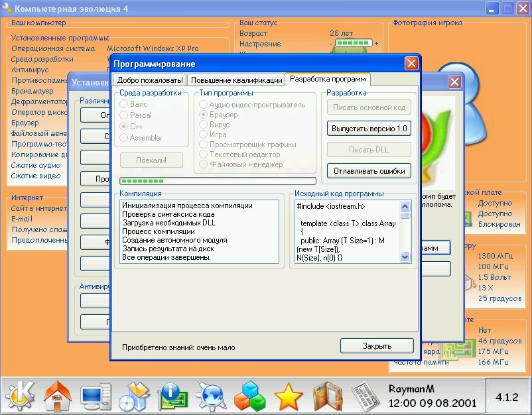Click the mood minus sign
532x415 pixels.
(x=330, y=43)
